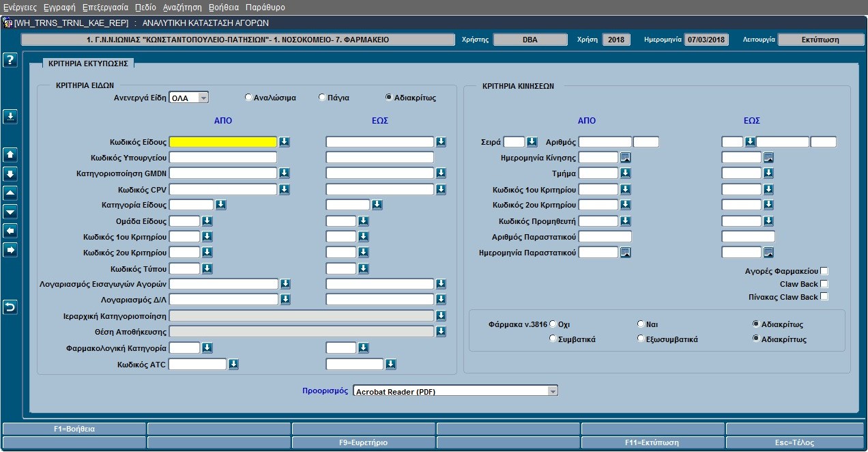Click the solid up arrow sidebar icon
The image size is (868, 452).
(x=10, y=154)
